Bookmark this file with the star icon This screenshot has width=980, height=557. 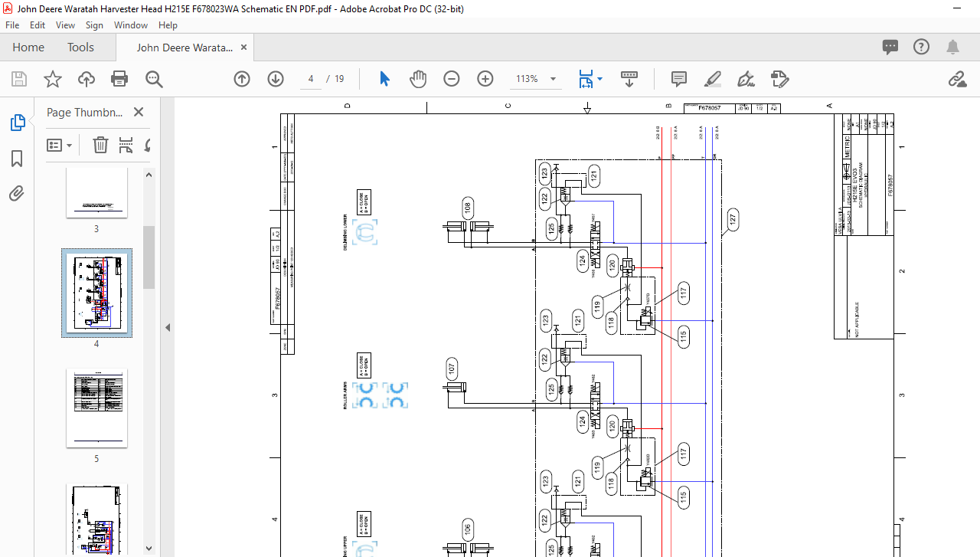tap(52, 79)
